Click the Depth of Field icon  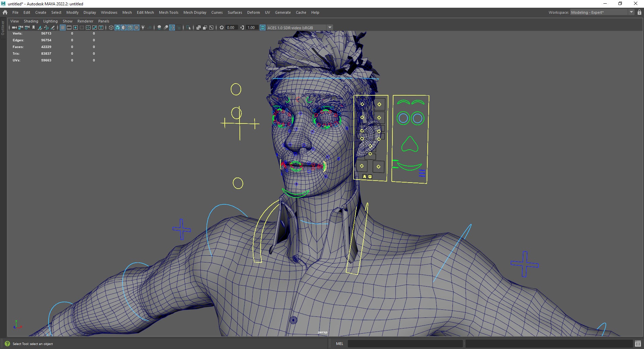[x=179, y=28]
